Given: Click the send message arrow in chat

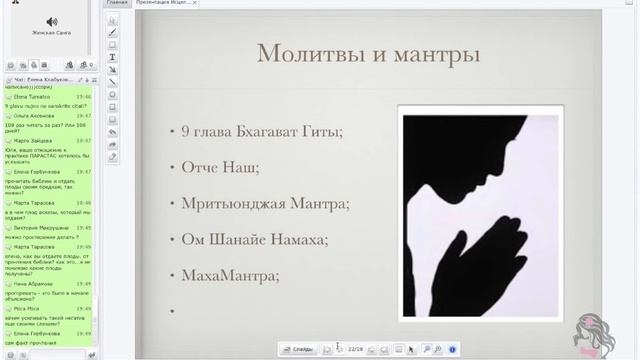Looking at the screenshot, I should click(x=91, y=355).
